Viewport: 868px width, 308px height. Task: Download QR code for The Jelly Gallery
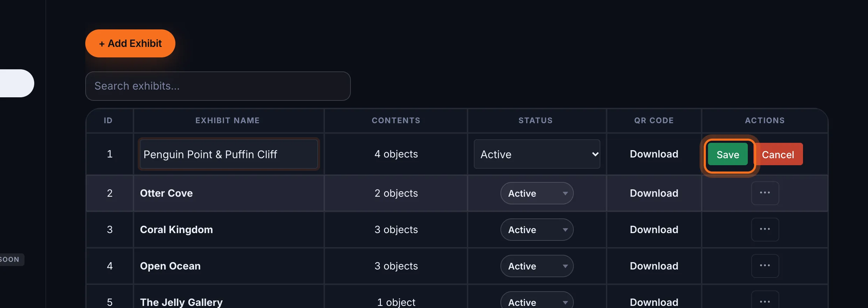pos(654,302)
